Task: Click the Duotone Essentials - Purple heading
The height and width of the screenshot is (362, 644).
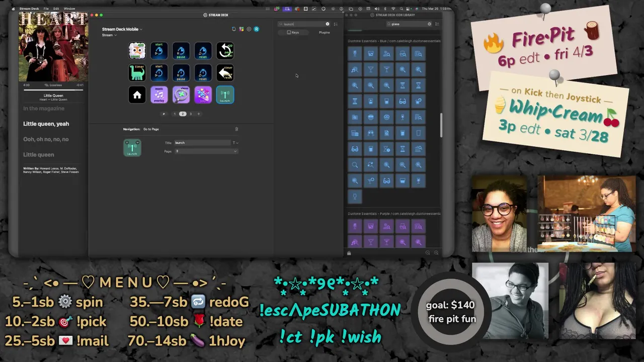Action: [x=394, y=214]
